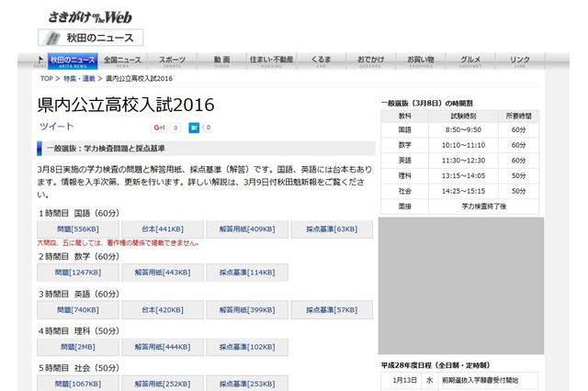Click the 11:30〜12:30 time cell
Viewport: 588px width, 391px height.
463,161
